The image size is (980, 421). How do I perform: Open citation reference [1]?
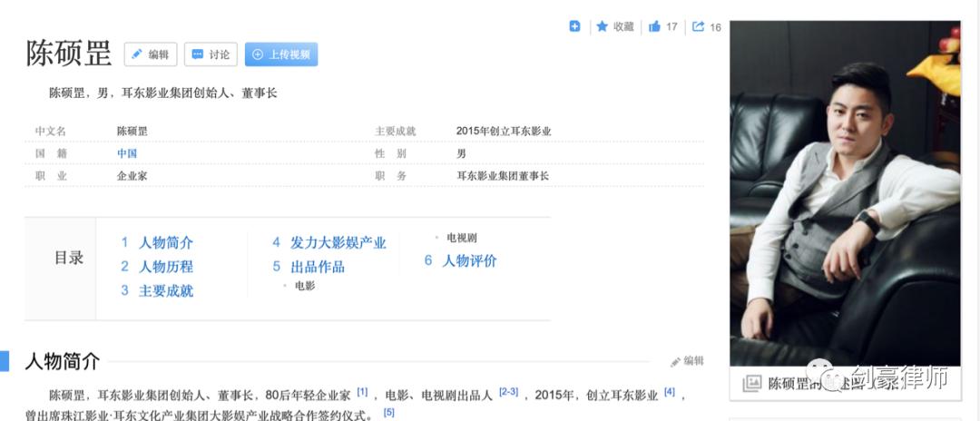tap(362, 392)
